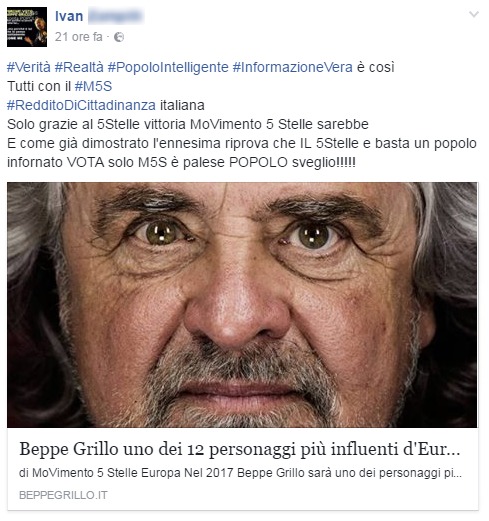Screen dimensions: 489x521
Task: Open the Beppe Grillo article preview image
Action: [x=242, y=305]
